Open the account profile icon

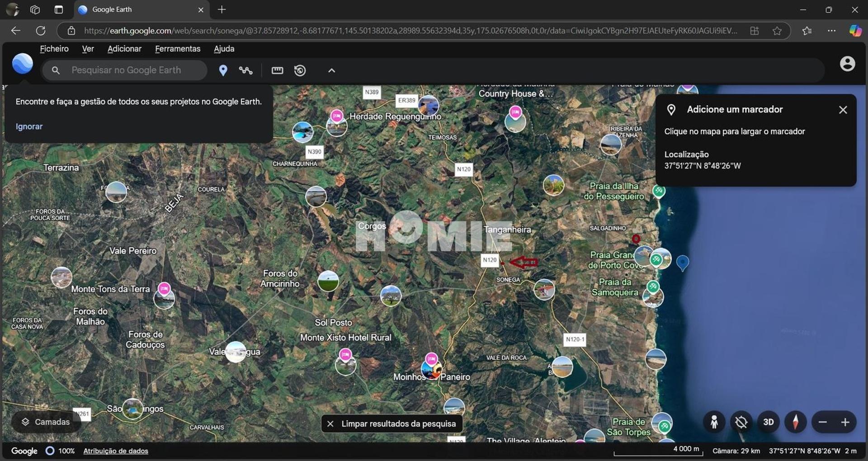pyautogui.click(x=847, y=64)
